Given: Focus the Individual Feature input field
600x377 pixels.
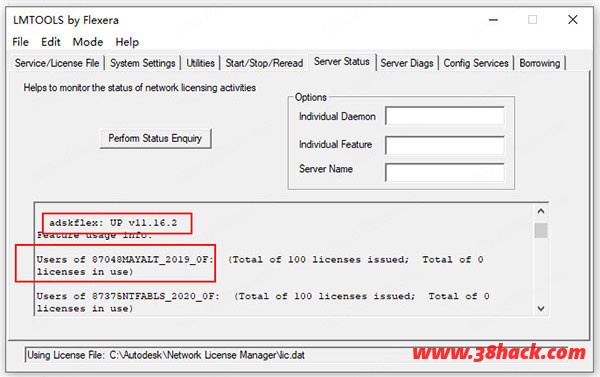Looking at the screenshot, I should (445, 145).
